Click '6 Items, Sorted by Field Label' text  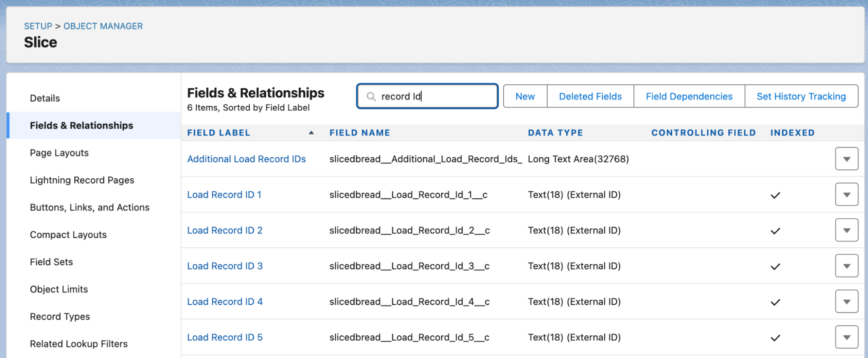pos(248,108)
